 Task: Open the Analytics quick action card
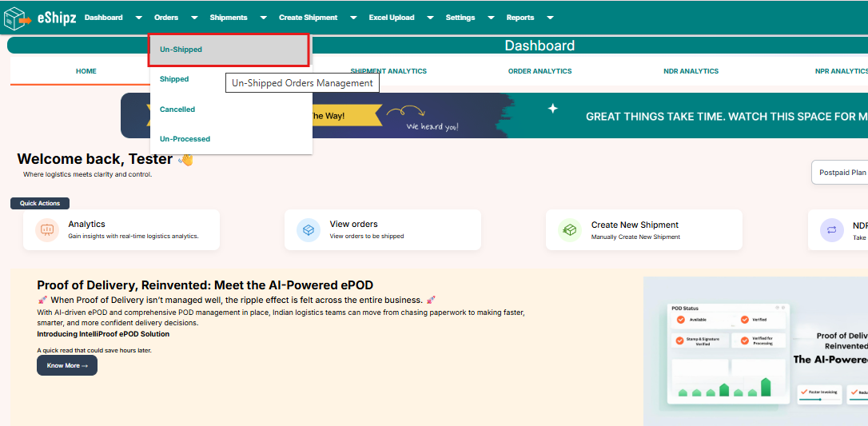(121, 229)
